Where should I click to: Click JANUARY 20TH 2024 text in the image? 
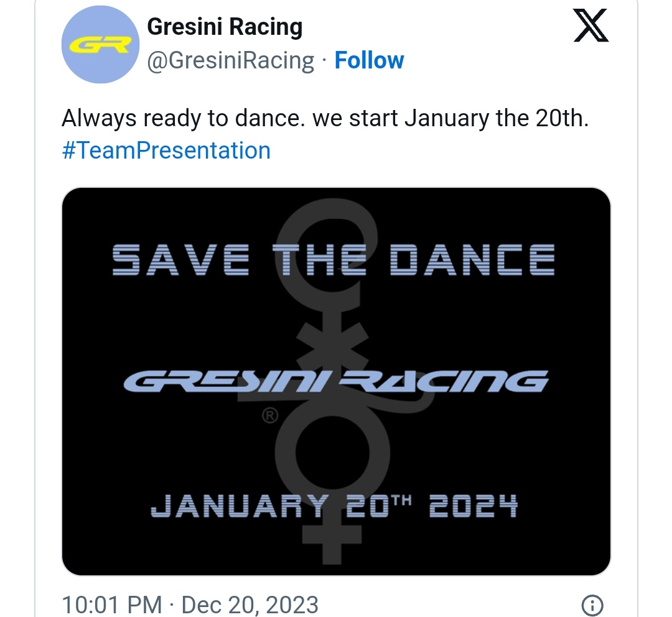point(334,506)
